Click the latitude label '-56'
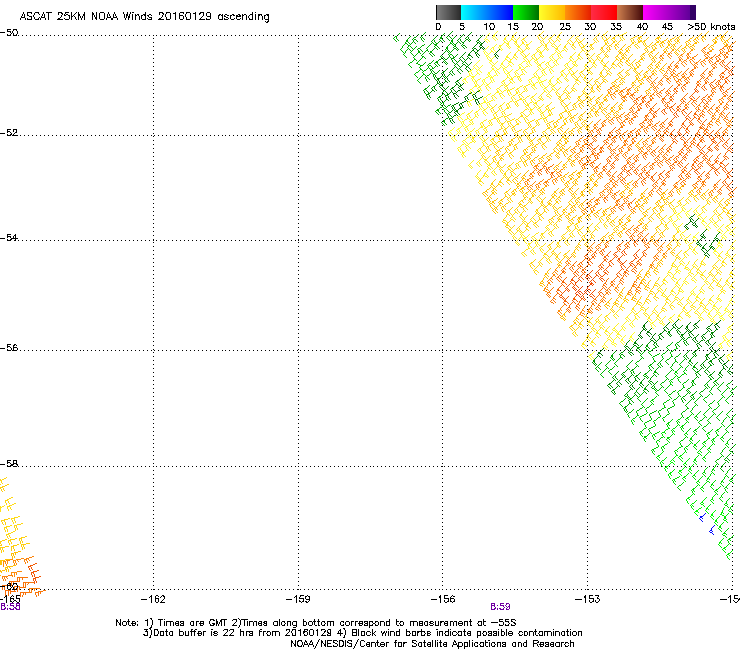The width and height of the screenshot is (740, 650). point(9,347)
